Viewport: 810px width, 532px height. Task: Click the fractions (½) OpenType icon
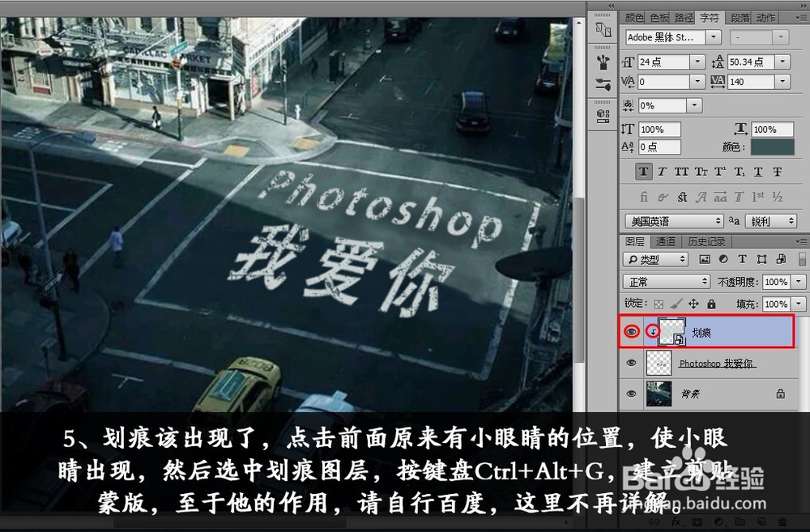[x=778, y=197]
